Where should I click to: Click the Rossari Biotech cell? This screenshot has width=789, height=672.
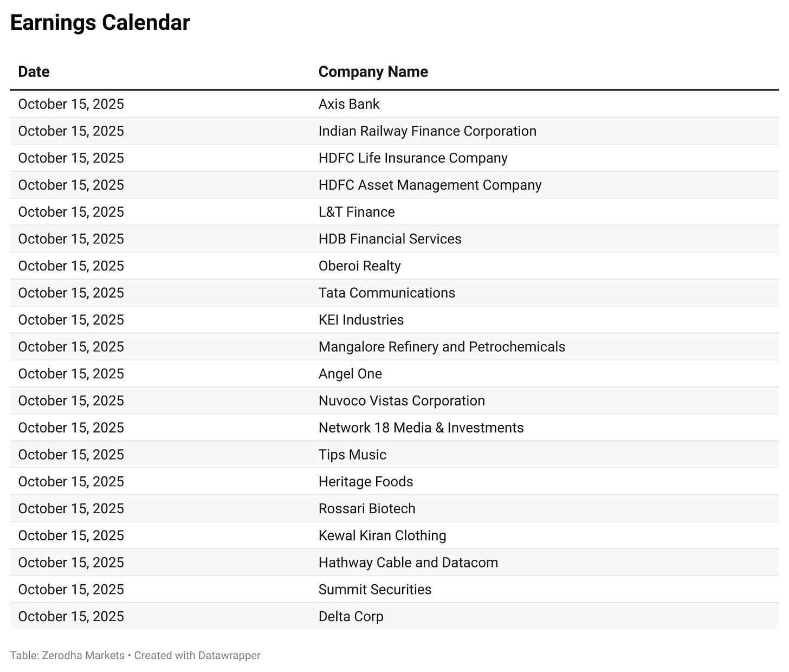tap(367, 508)
